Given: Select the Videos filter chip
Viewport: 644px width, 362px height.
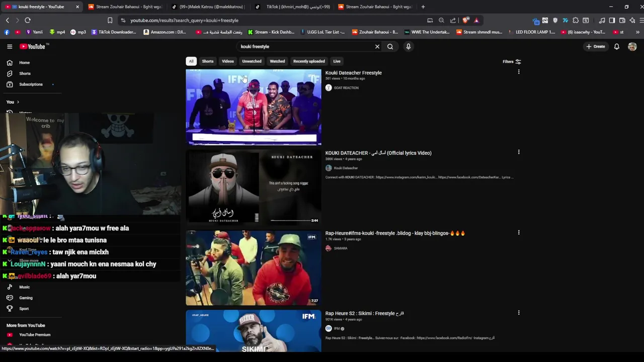Looking at the screenshot, I should [x=228, y=61].
